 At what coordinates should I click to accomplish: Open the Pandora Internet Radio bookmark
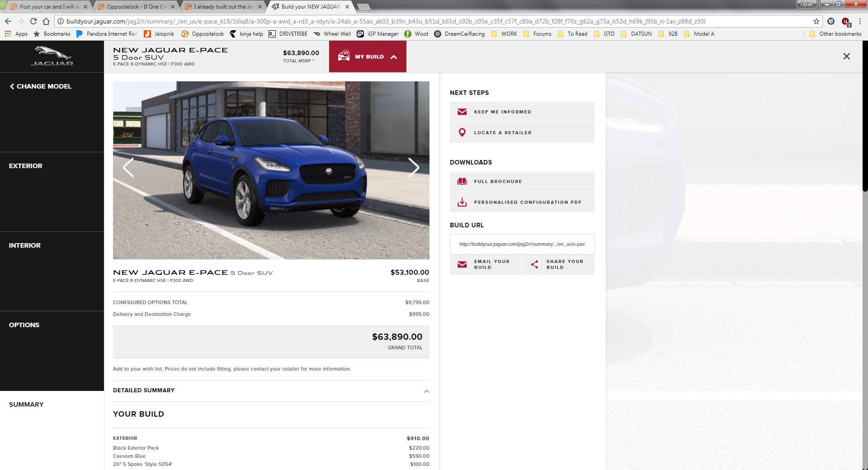(107, 34)
